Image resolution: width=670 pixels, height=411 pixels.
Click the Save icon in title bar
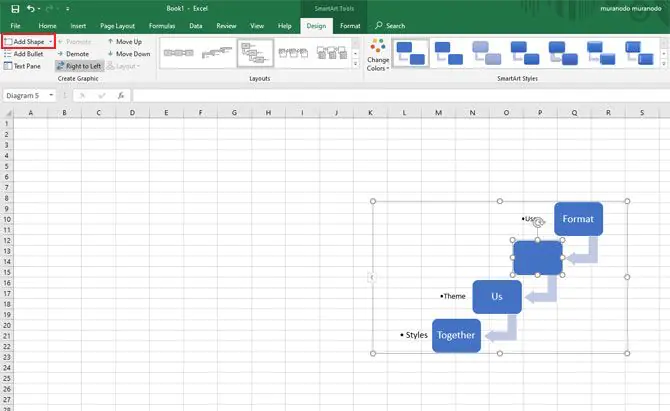pos(15,9)
